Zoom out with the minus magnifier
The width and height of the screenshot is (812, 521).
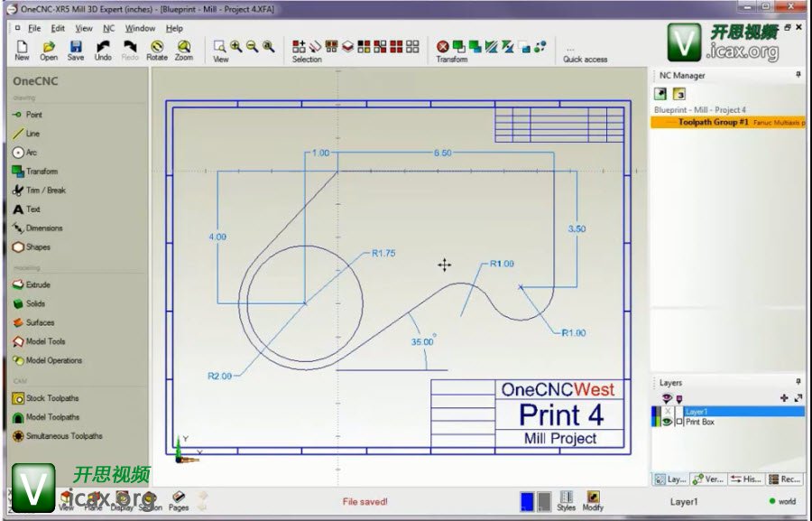click(253, 47)
